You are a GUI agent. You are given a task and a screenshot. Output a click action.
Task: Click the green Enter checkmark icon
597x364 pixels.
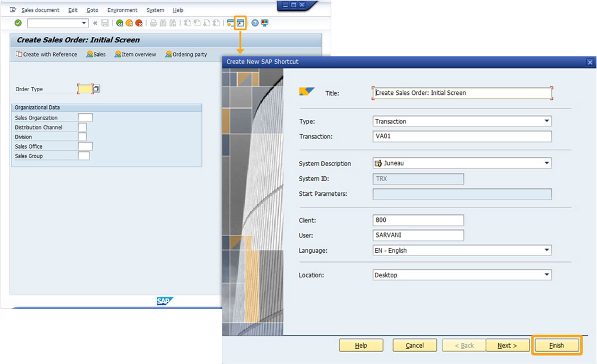click(18, 23)
